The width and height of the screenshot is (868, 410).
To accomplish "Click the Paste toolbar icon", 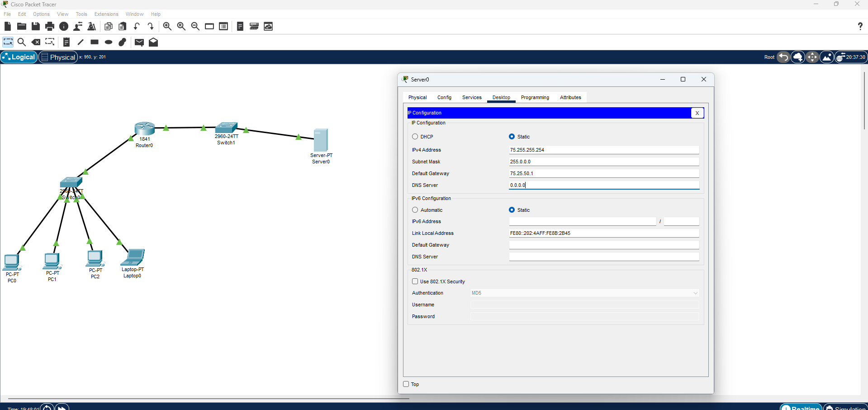I will click(122, 26).
